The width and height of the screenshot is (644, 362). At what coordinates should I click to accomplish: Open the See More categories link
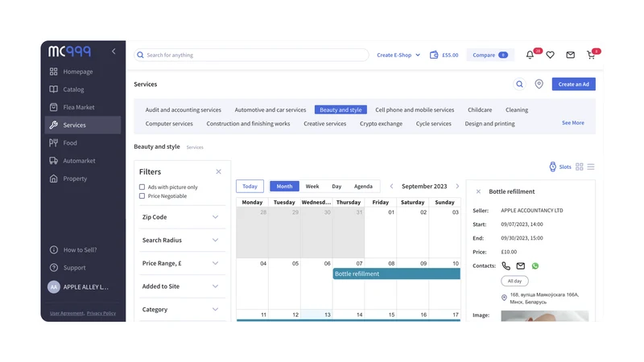point(573,123)
